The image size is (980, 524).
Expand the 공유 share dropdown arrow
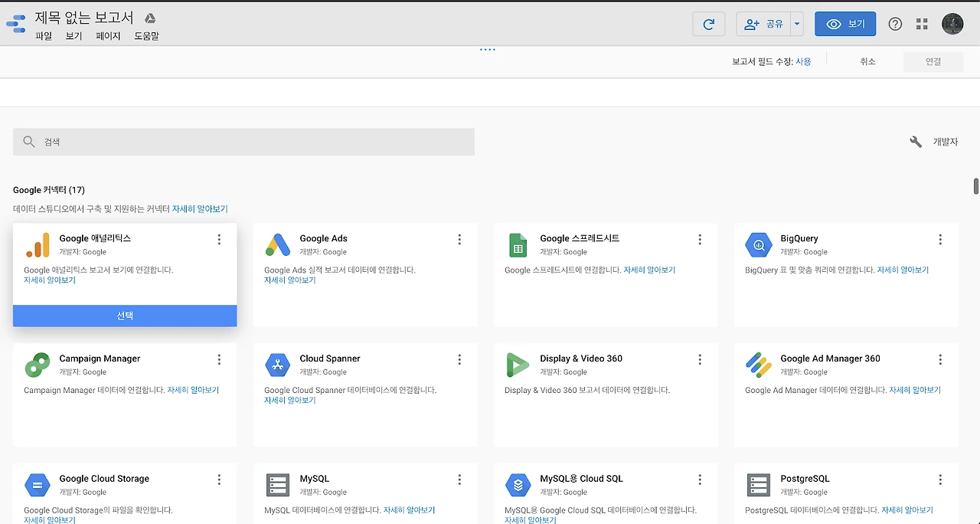coord(797,24)
